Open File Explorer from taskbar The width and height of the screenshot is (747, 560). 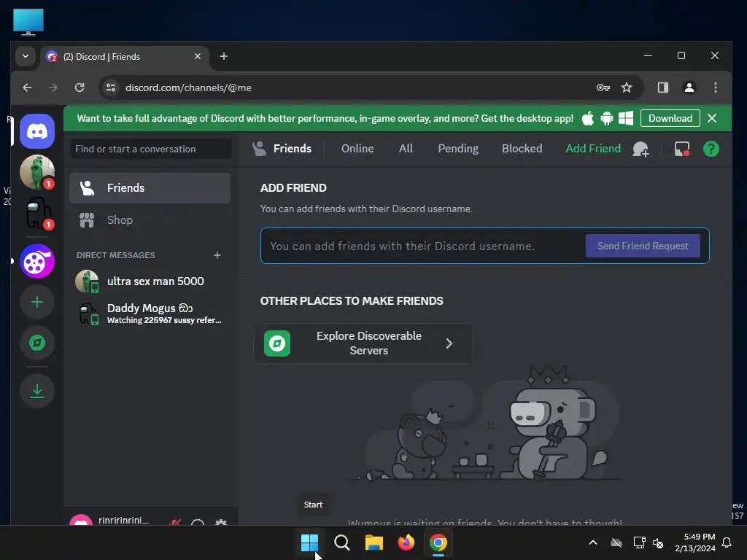tap(374, 542)
